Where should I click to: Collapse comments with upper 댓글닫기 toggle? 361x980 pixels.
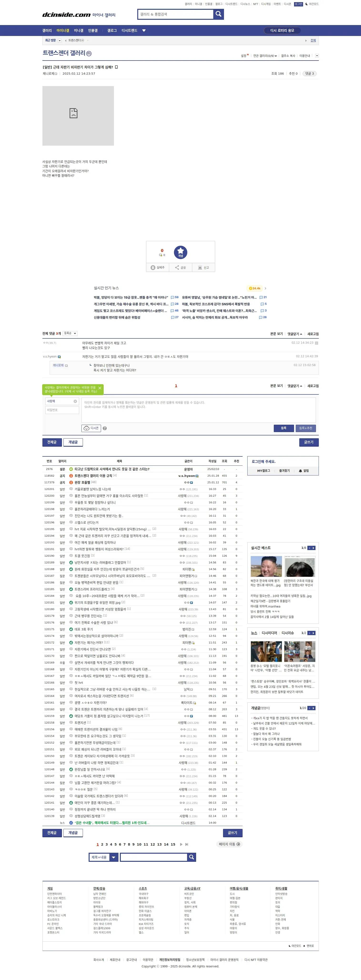tap(295, 334)
